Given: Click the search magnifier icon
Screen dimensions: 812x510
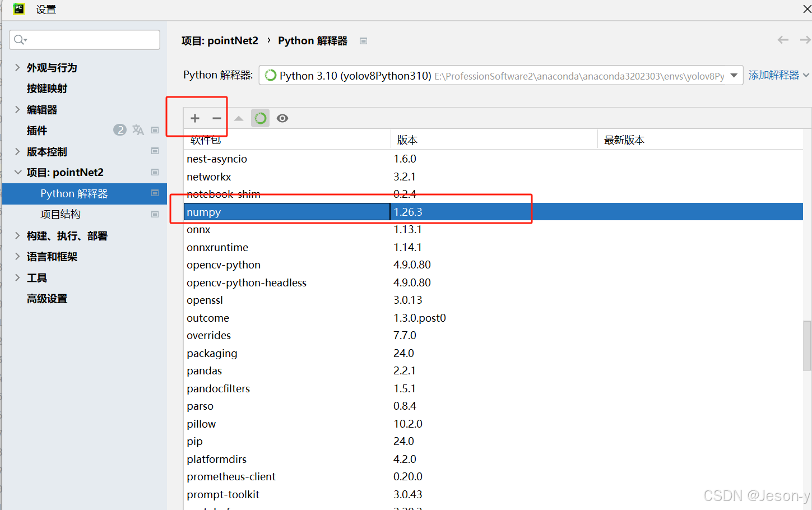Looking at the screenshot, I should (20, 39).
